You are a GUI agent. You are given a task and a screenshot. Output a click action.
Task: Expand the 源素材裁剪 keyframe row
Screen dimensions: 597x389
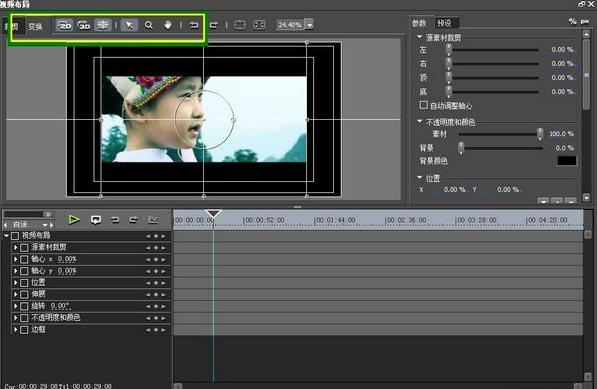tap(16, 247)
